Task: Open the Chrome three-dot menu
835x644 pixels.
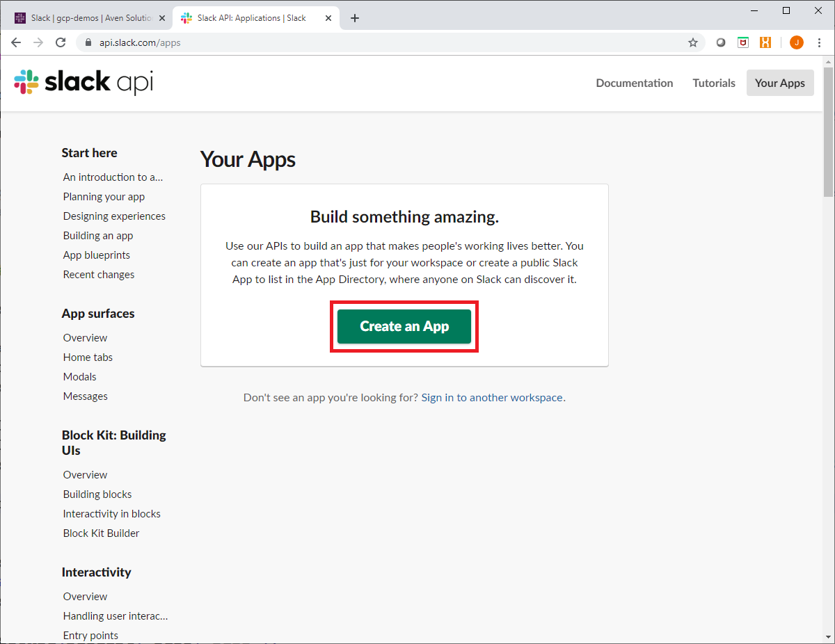Action: 820,42
